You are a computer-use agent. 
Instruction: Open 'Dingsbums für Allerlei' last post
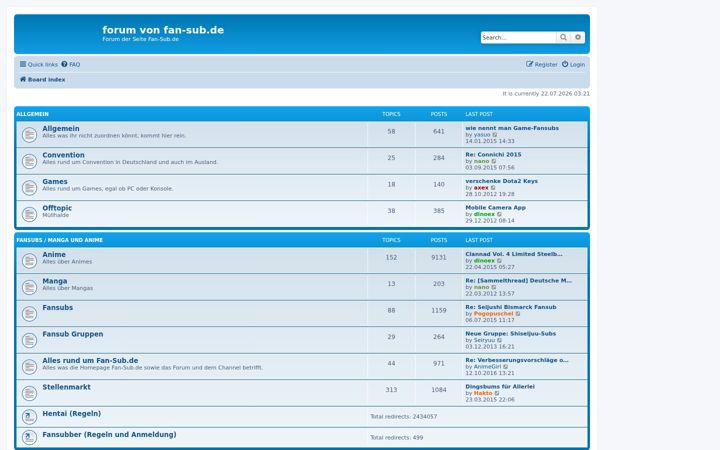click(500, 387)
